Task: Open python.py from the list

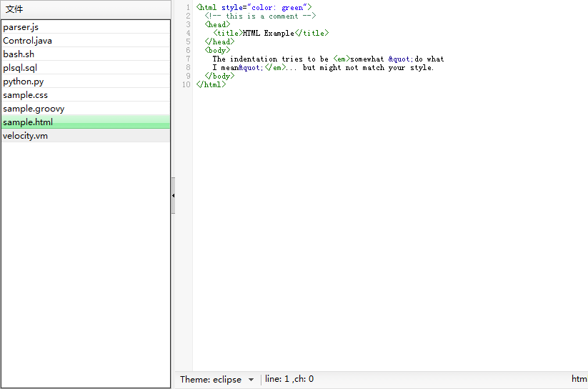Action: pos(23,82)
